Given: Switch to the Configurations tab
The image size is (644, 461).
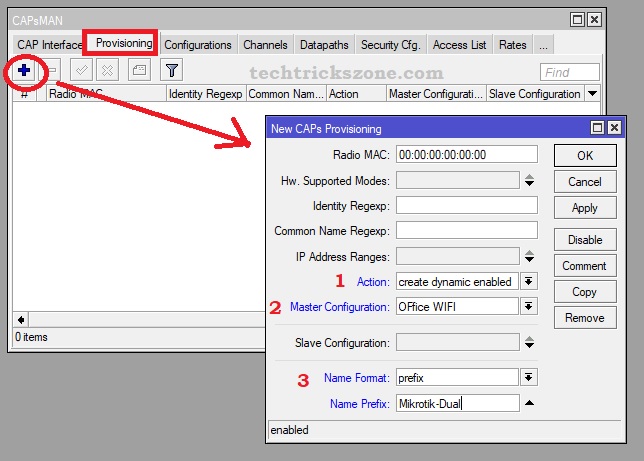Looking at the screenshot, I should [197, 44].
